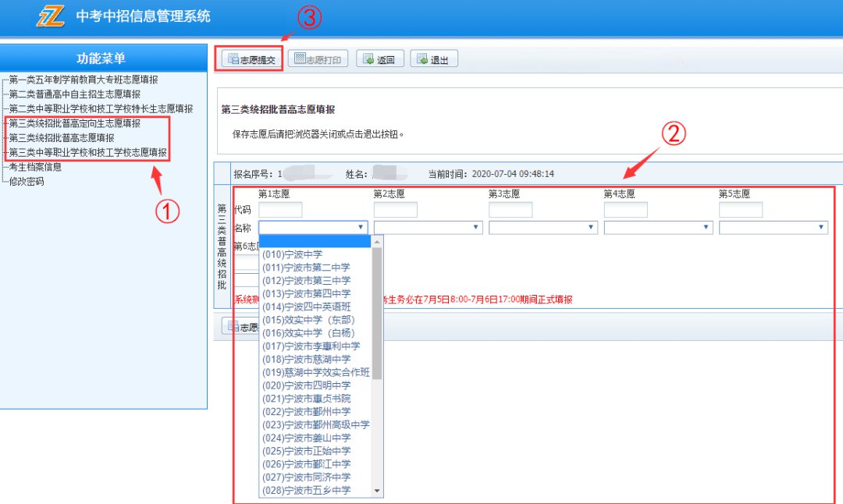This screenshot has width=843, height=504.
Task: Choose (010)宁波中学 from the dropdown list
Action: (292, 254)
